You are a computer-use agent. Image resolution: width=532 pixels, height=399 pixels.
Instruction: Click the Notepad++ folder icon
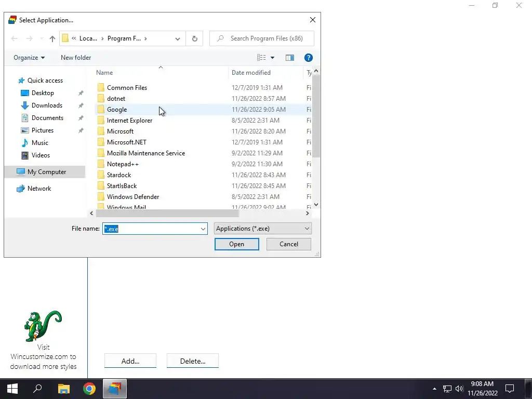(101, 164)
